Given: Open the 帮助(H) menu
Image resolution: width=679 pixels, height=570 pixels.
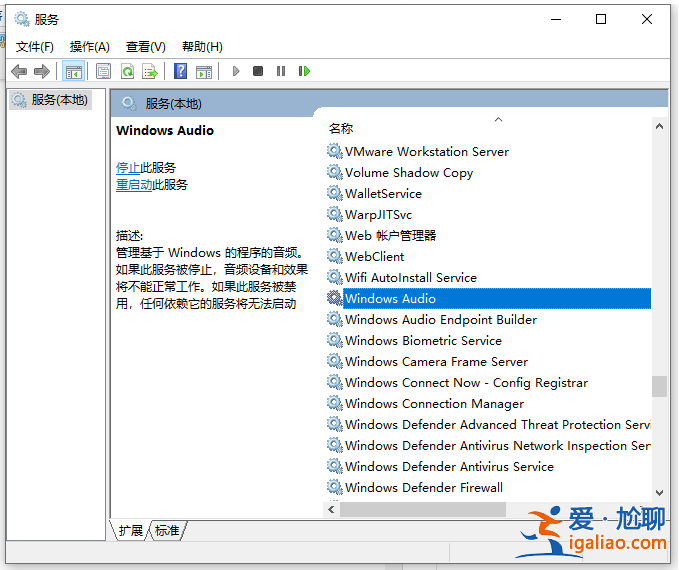Looking at the screenshot, I should (202, 46).
